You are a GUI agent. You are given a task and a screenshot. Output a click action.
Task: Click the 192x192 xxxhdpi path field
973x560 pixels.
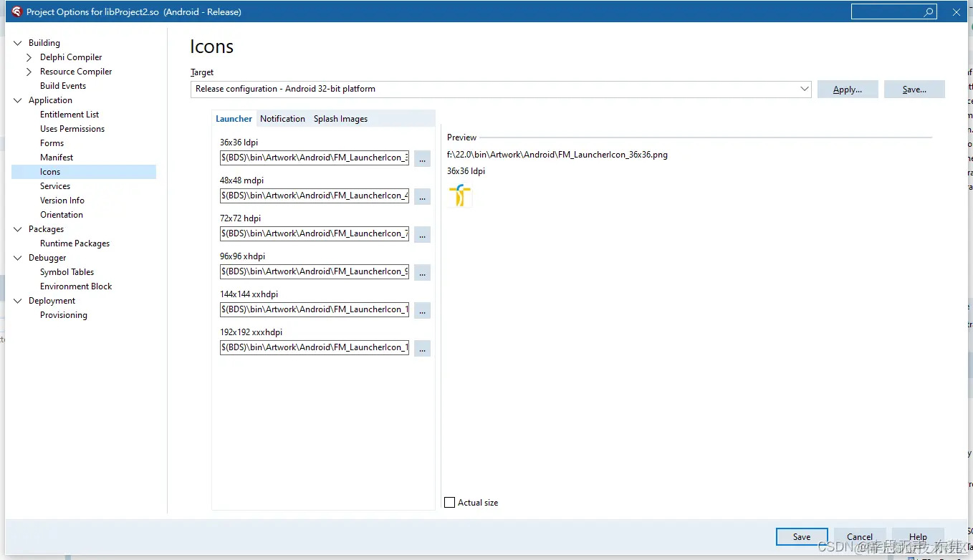click(315, 347)
